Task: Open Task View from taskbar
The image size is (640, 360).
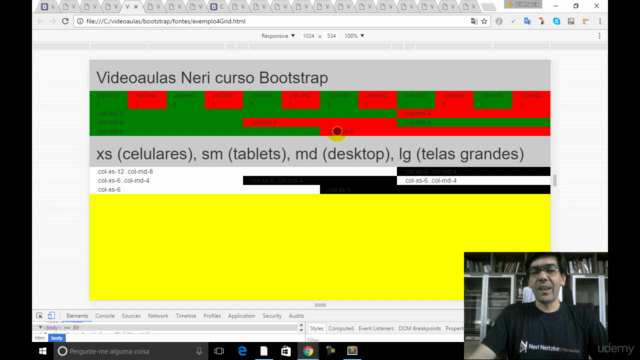Action: pos(219,351)
